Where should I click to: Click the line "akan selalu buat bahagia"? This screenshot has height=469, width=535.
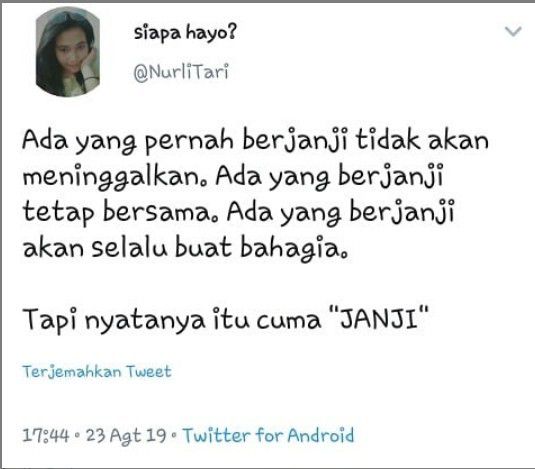(x=185, y=247)
